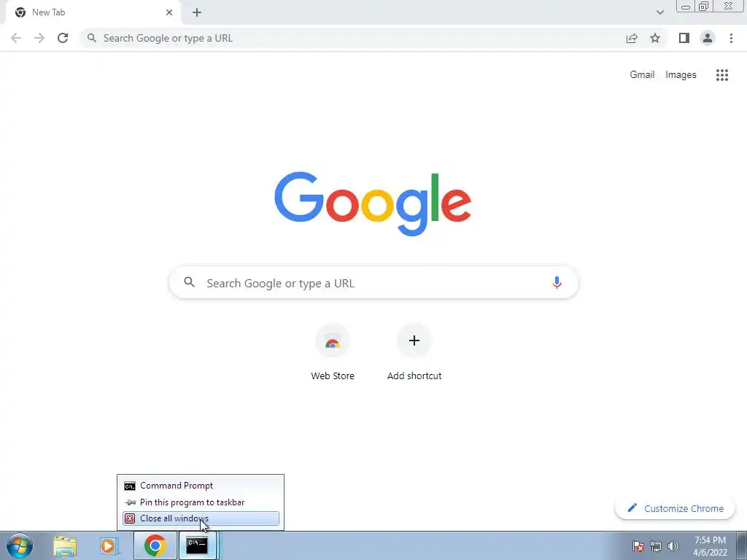This screenshot has width=747, height=560.
Task: Click the Command Prompt taskbar icon
Action: click(197, 545)
